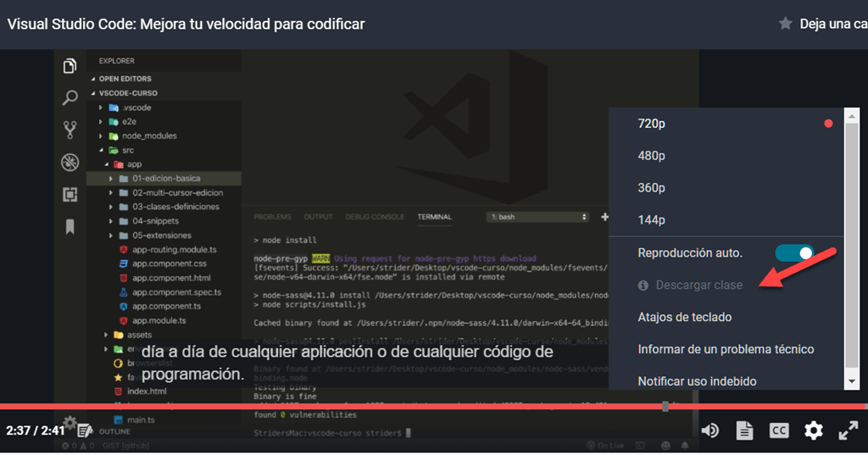Open the 1: bash terminal dropdown
Screen dimensions: 868x455
(x=537, y=217)
